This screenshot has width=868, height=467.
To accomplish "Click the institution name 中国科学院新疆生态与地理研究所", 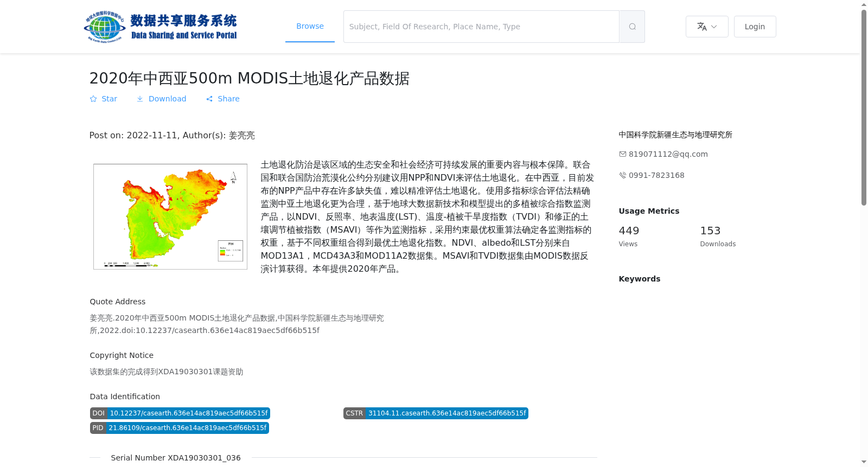I will click(675, 135).
